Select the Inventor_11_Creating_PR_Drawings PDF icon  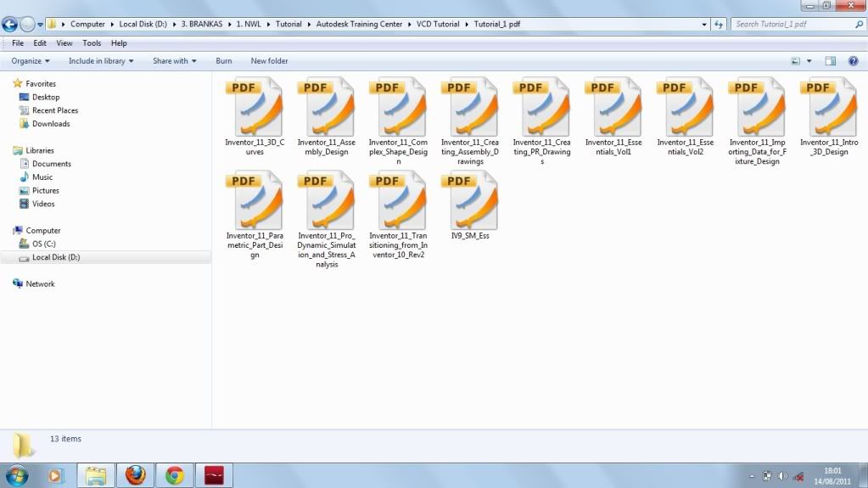542,107
